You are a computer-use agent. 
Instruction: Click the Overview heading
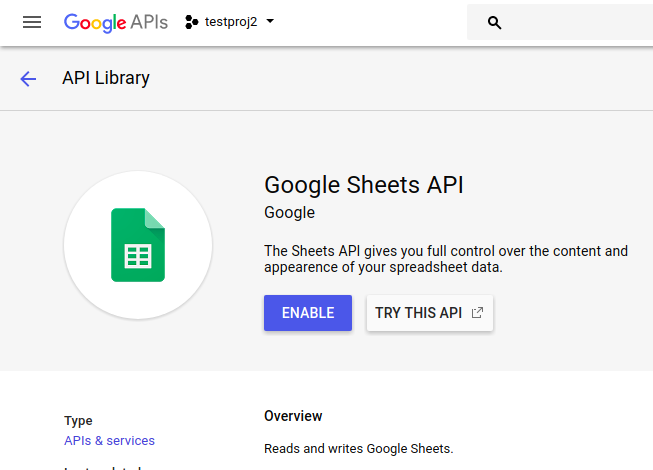coord(293,416)
